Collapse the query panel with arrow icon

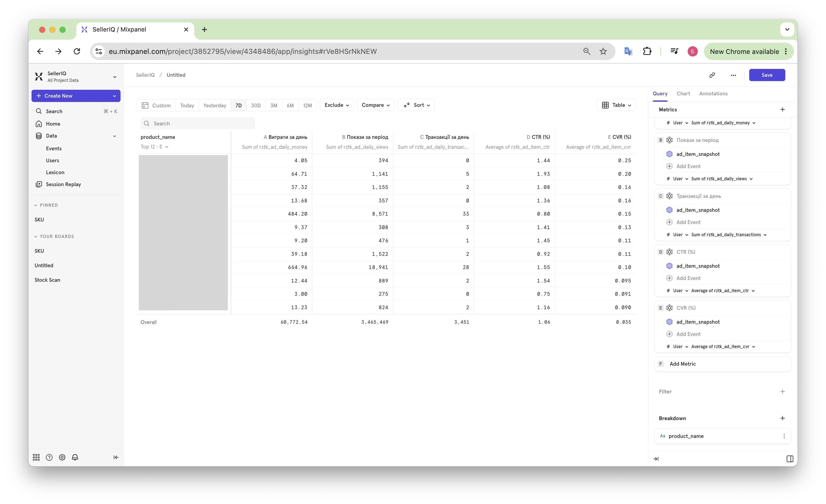point(656,459)
